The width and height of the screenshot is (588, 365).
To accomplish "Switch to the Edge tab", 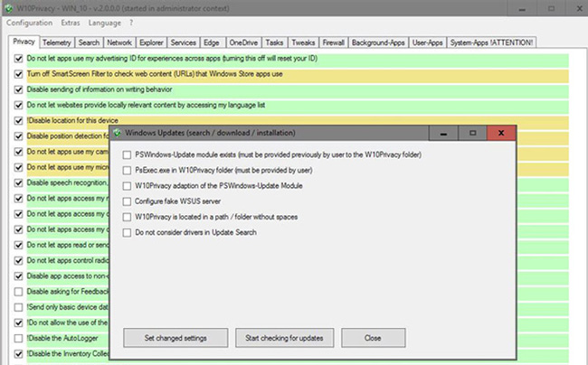I will (x=212, y=42).
